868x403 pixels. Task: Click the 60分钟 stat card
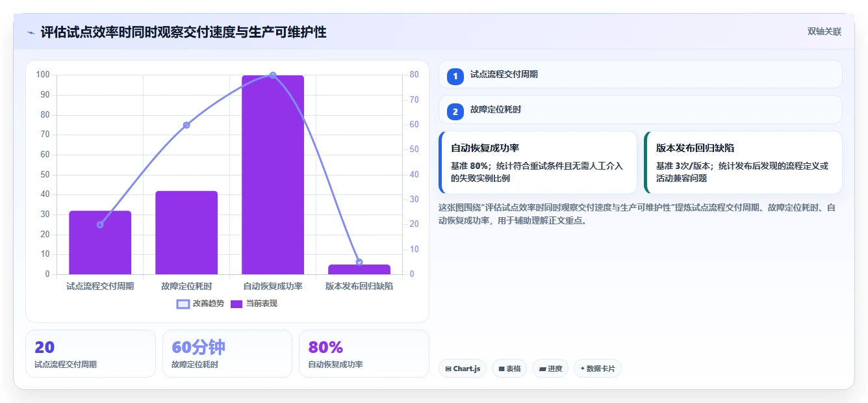(227, 354)
